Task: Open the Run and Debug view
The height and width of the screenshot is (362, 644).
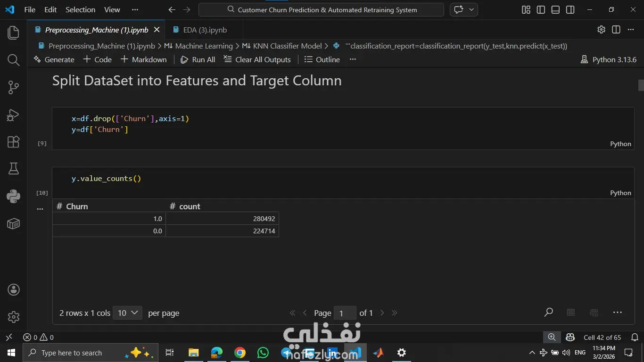Action: pyautogui.click(x=13, y=115)
